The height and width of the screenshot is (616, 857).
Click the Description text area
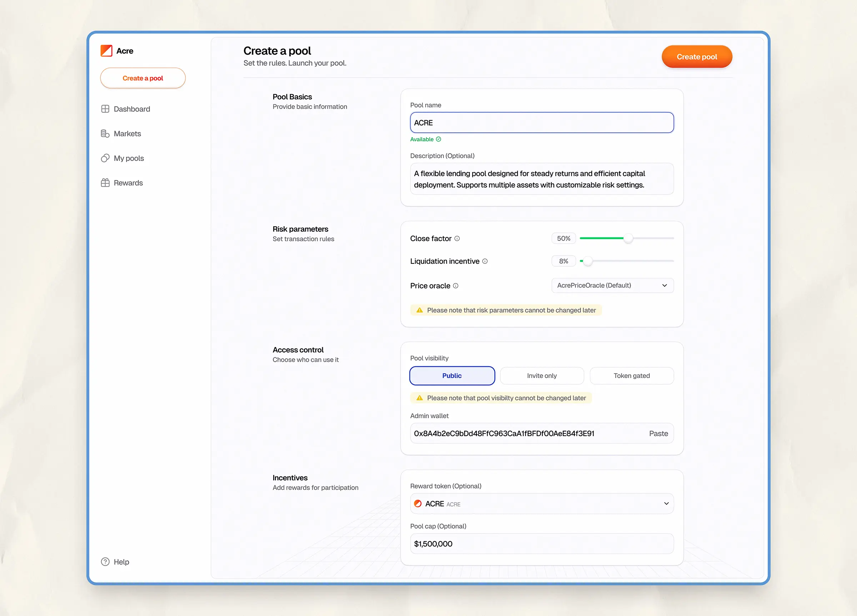tap(542, 179)
